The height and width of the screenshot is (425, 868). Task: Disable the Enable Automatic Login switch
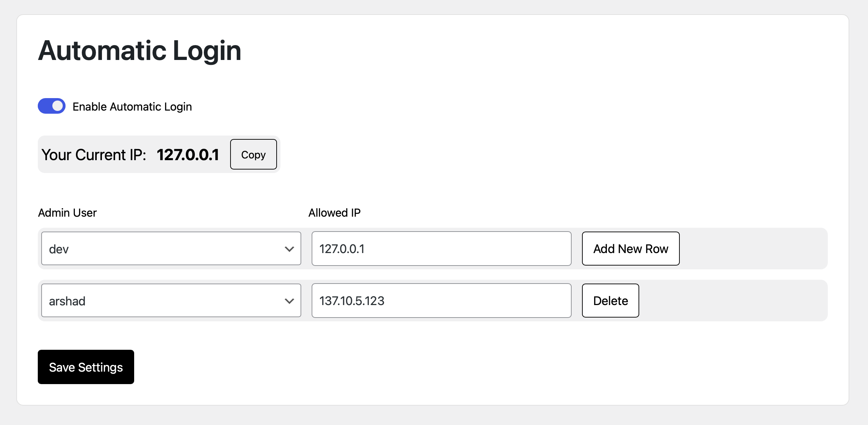pyautogui.click(x=52, y=106)
